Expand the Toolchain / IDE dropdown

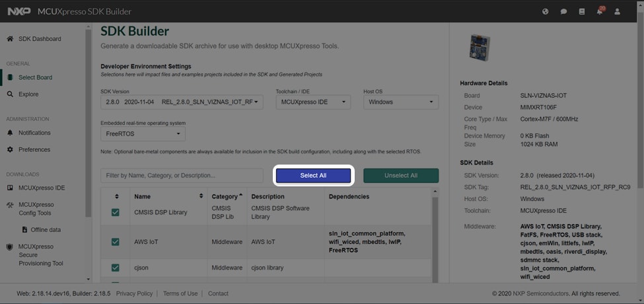click(x=314, y=102)
